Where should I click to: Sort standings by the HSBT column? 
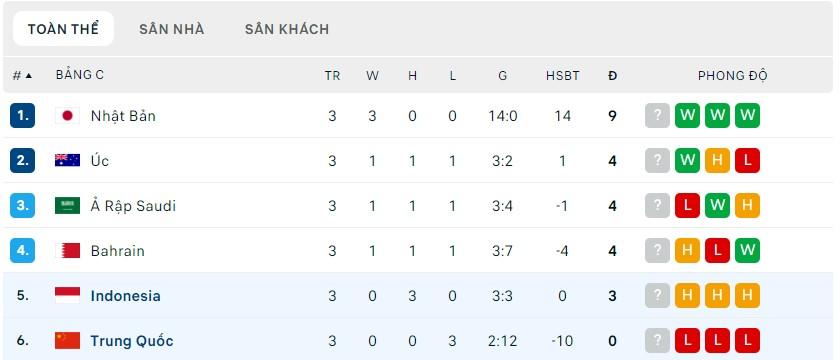[x=562, y=76]
